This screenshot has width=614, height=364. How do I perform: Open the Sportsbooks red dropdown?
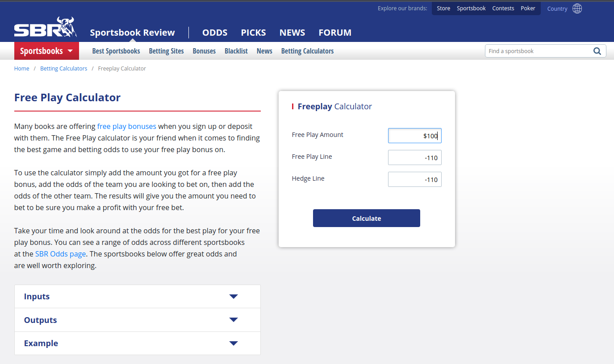tap(46, 51)
